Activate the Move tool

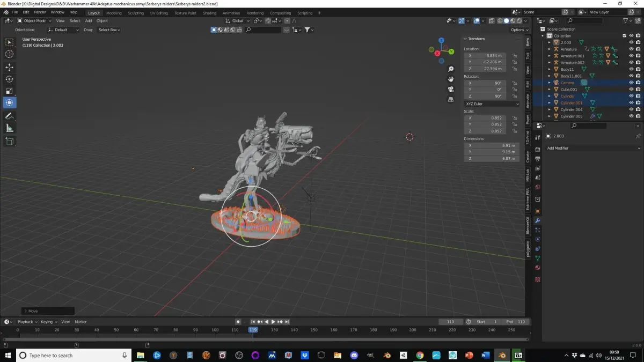(x=9, y=68)
